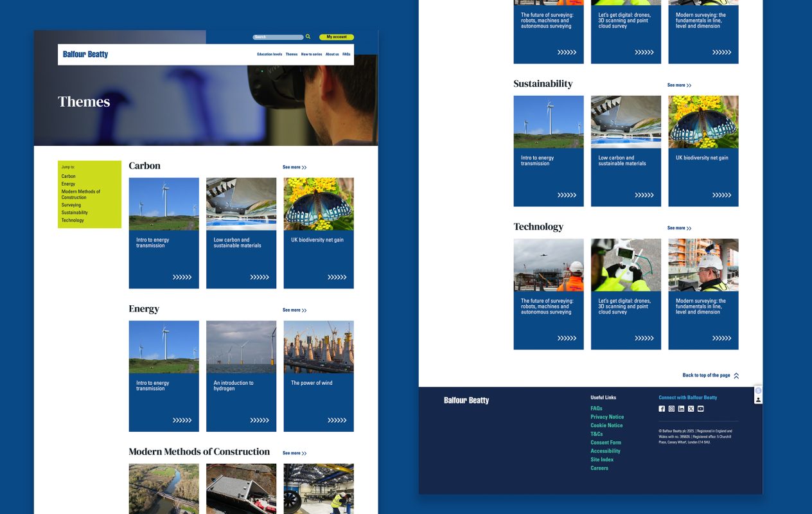Click the up-chevron beside Back to top
This screenshot has width=812, height=514.
(736, 376)
